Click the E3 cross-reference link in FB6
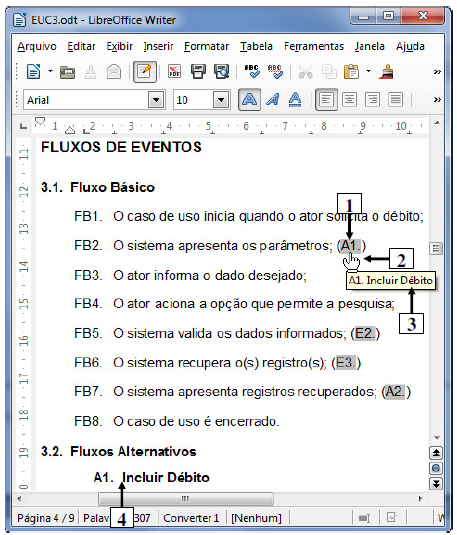The width and height of the screenshot is (457, 535). (x=346, y=362)
